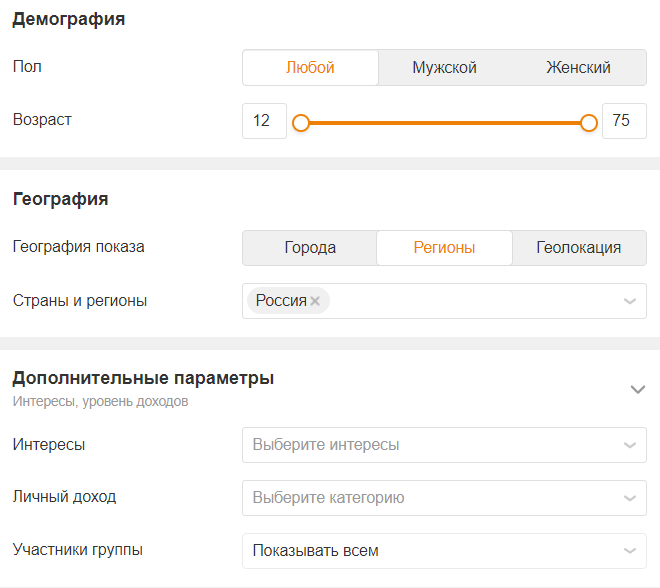Open the Интересы dropdown arrow

[x=629, y=445]
